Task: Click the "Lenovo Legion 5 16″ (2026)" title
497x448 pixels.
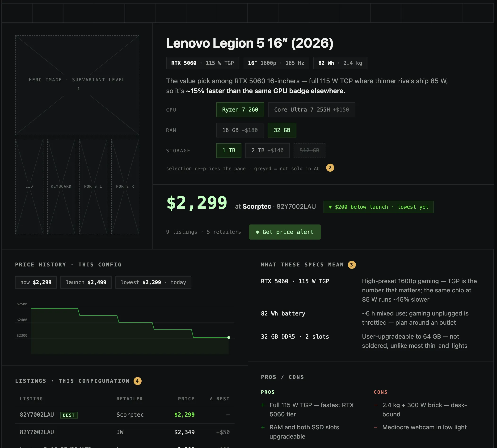Action: tap(250, 43)
